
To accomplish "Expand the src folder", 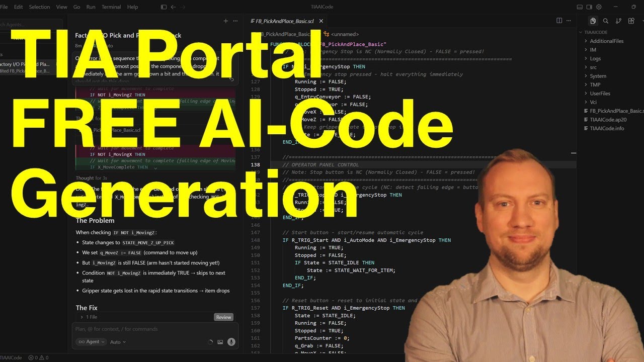I will tap(593, 67).
